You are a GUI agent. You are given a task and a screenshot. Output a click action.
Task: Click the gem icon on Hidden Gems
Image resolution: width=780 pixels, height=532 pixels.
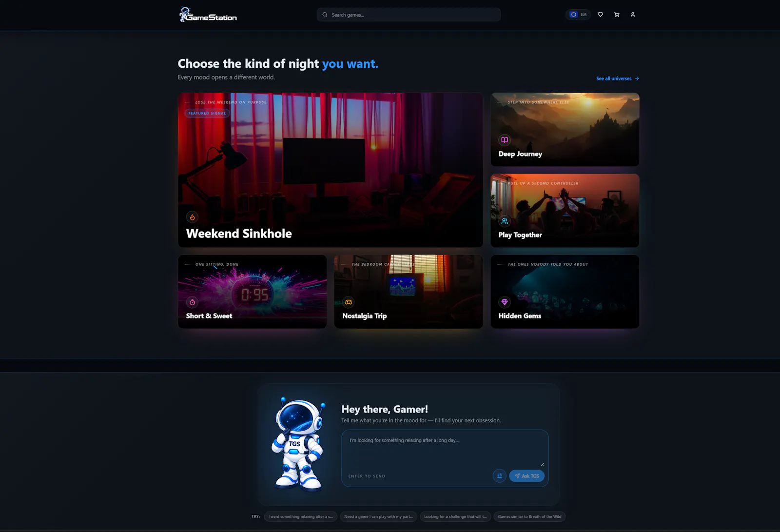(505, 302)
